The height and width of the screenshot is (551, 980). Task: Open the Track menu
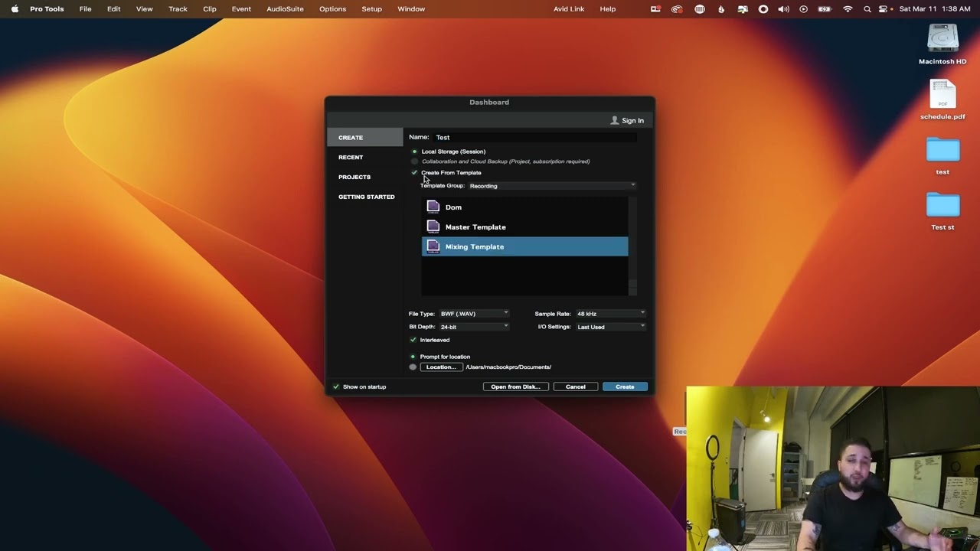[x=178, y=9]
